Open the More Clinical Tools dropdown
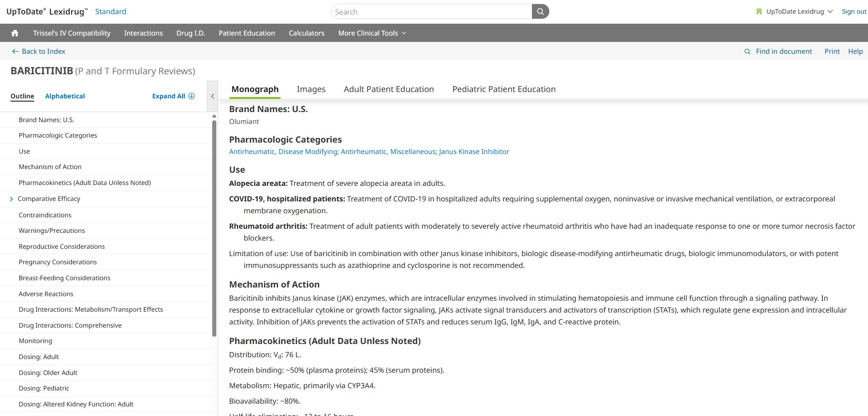Image resolution: width=868 pixels, height=416 pixels. coord(372,33)
